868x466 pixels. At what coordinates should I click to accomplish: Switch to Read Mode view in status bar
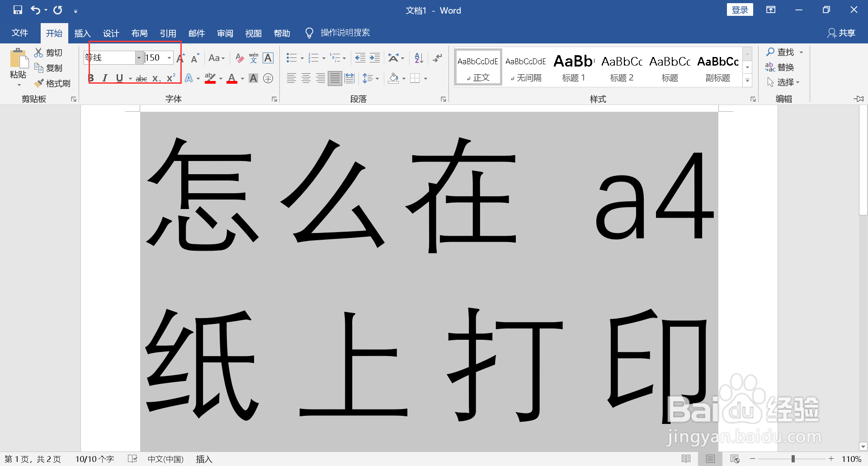[x=686, y=459]
